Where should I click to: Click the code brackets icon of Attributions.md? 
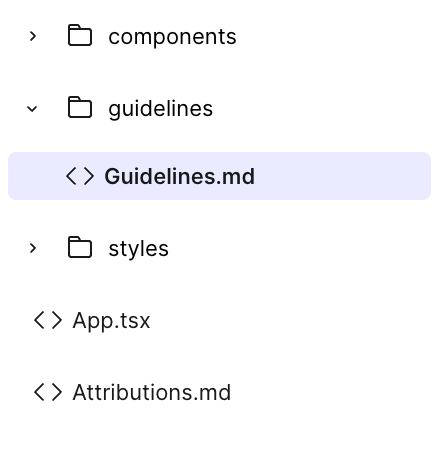tap(48, 392)
